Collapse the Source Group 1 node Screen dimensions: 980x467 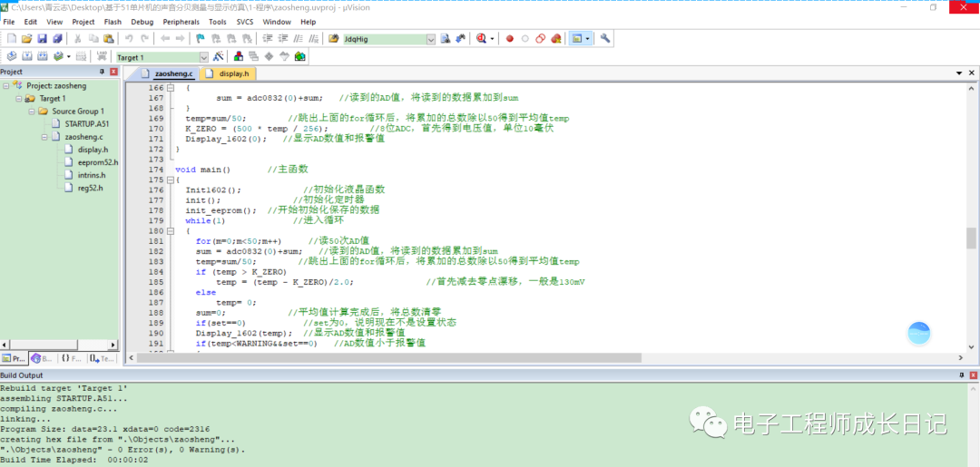[x=31, y=112]
